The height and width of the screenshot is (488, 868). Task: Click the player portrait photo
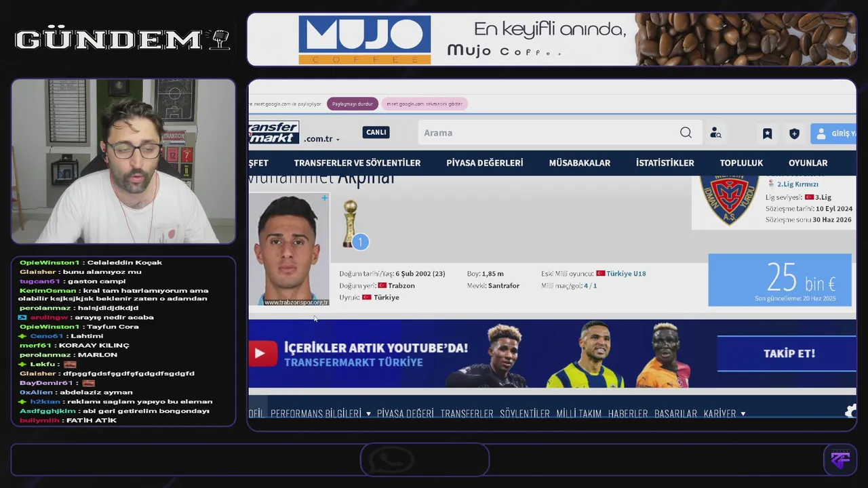pyautogui.click(x=290, y=250)
